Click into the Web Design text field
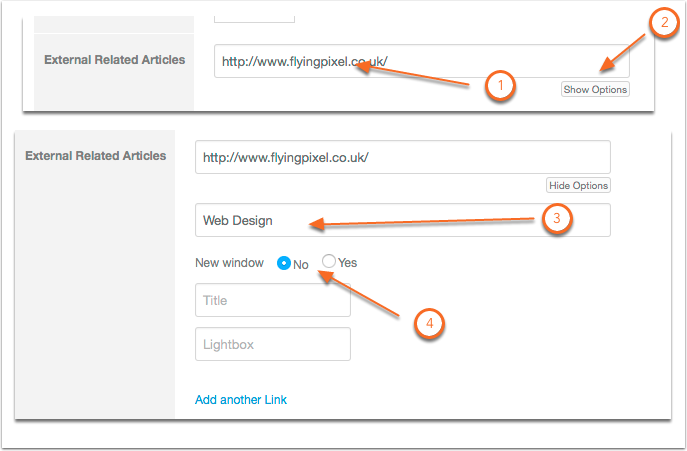Viewport: 687px width, 451px height. click(x=403, y=220)
